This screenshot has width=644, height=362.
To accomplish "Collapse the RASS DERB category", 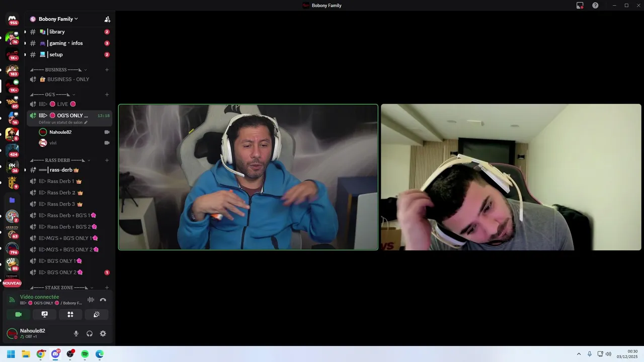I will click(x=60, y=160).
